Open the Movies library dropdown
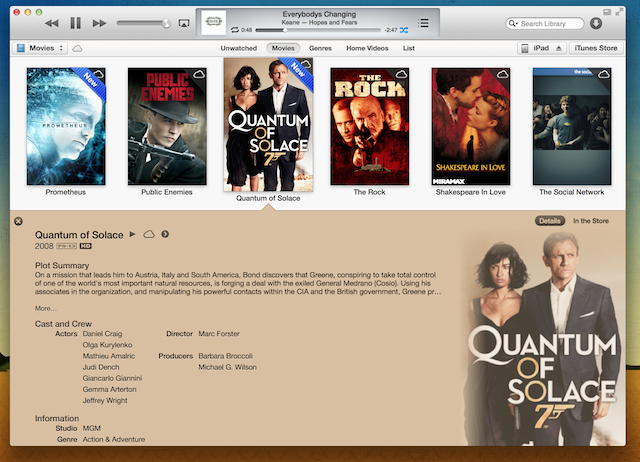The image size is (640, 462). click(40, 48)
